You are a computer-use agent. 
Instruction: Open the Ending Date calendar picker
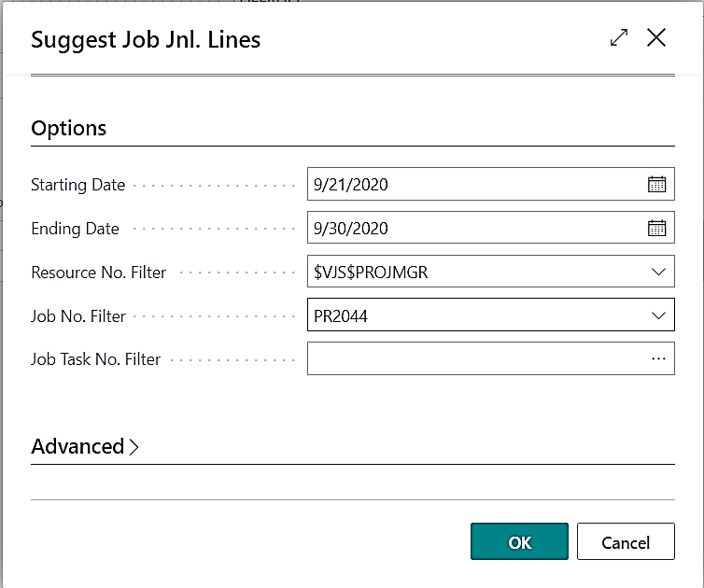tap(656, 229)
